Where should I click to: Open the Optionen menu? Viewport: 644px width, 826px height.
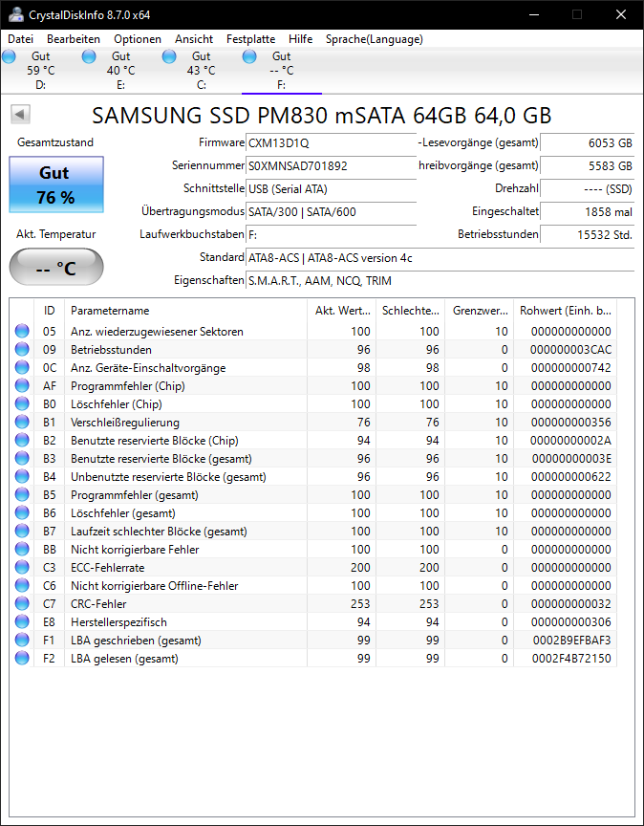click(138, 39)
